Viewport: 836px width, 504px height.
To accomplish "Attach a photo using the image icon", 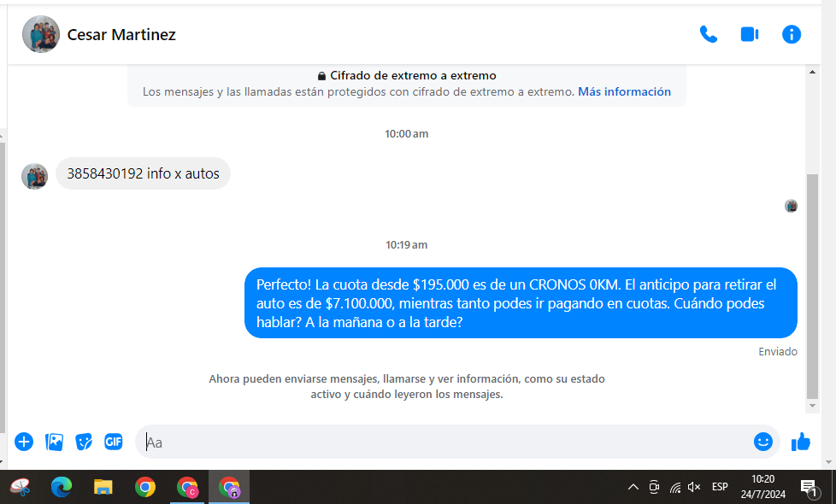I will click(x=54, y=442).
